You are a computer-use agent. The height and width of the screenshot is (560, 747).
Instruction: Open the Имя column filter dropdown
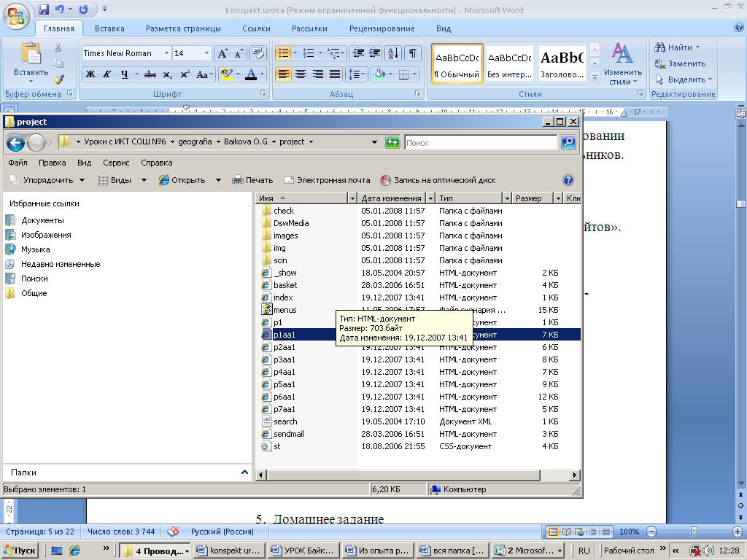coord(352,198)
